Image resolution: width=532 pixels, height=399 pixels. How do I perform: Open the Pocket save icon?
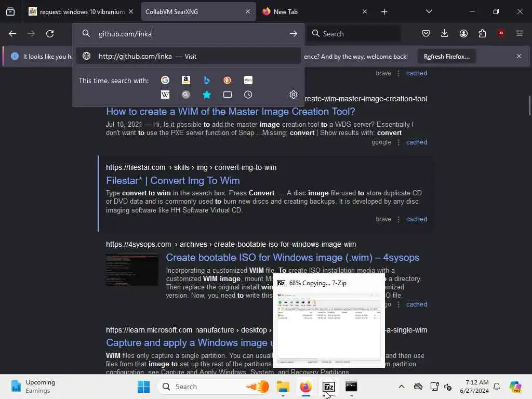[x=426, y=33]
